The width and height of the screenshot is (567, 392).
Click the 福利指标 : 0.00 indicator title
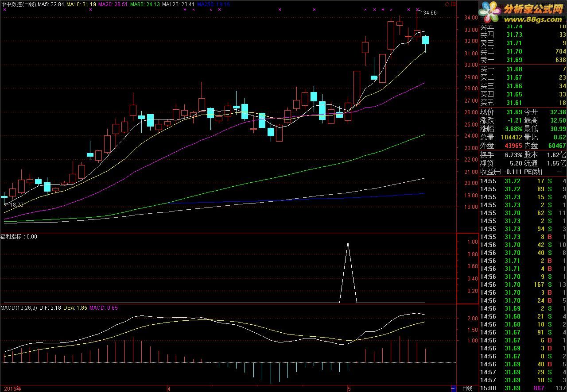click(19, 237)
